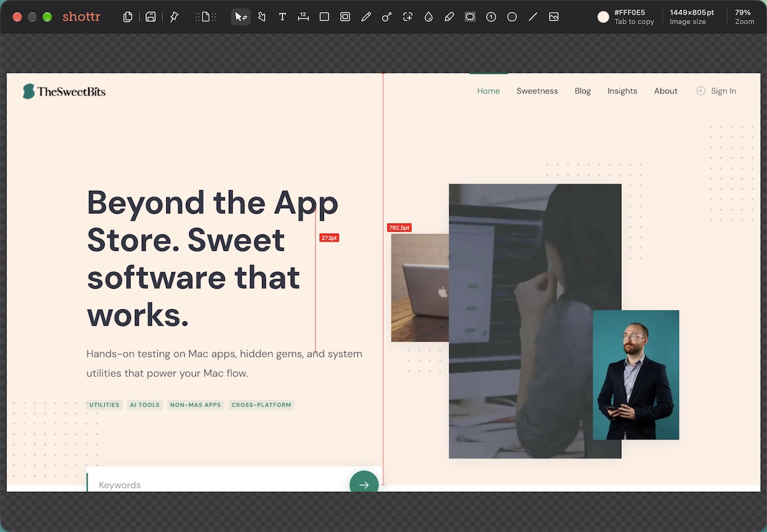Click the 79% Zoom indicator

click(745, 17)
